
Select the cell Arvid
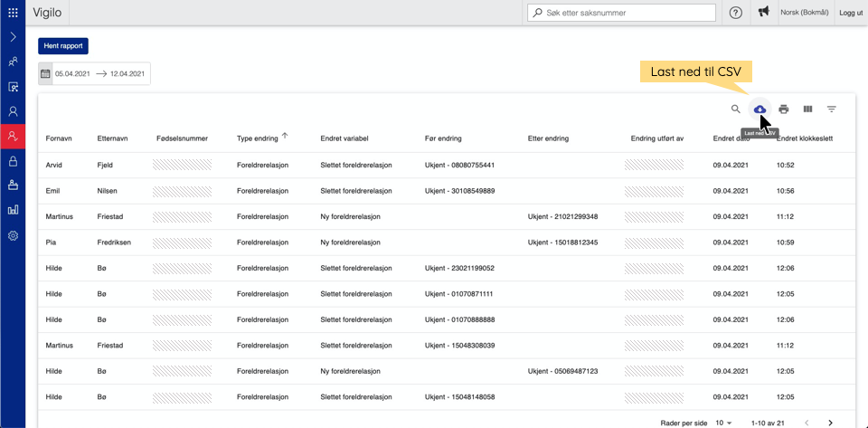[53, 165]
